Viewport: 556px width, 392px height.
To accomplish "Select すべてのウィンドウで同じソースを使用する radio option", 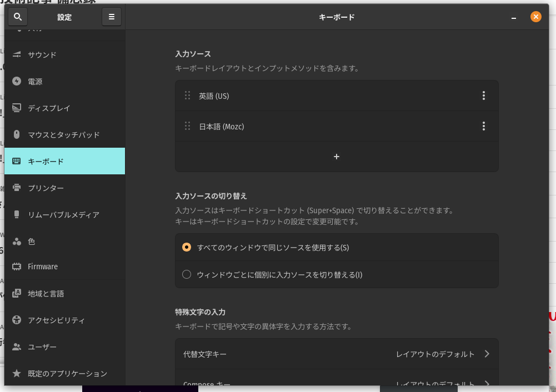I will pyautogui.click(x=187, y=248).
